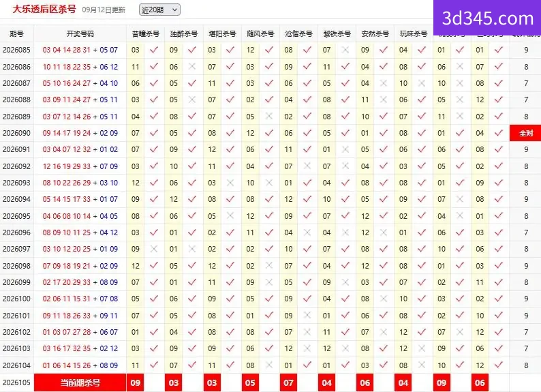Open the purple 3d345.com banner link
Viewport: 541px width, 392px height.
(487, 18)
